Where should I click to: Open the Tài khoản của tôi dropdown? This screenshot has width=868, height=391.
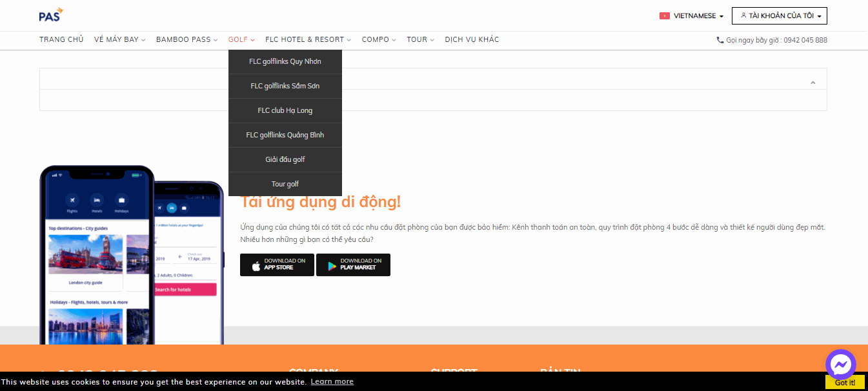[780, 15]
